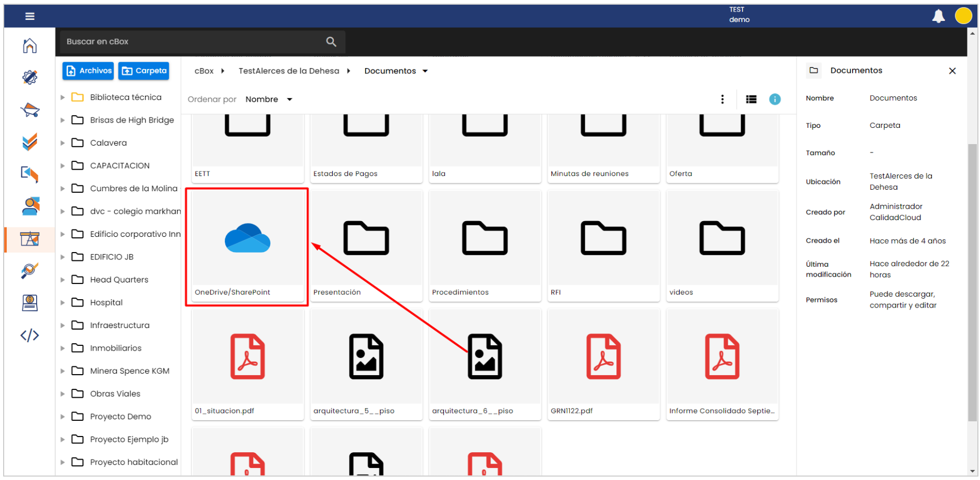Open the user chat module icon

30,206
